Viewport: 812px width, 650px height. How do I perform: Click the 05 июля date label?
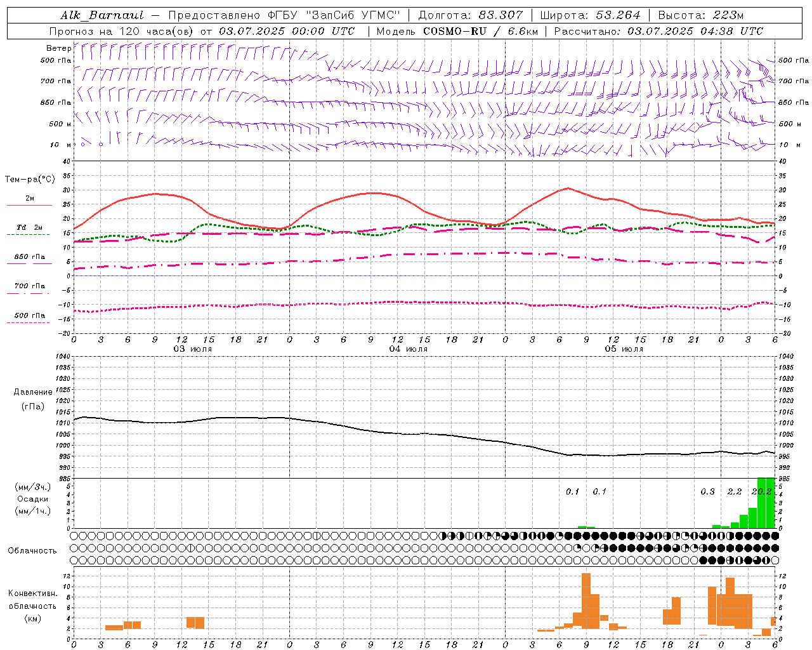click(x=624, y=349)
